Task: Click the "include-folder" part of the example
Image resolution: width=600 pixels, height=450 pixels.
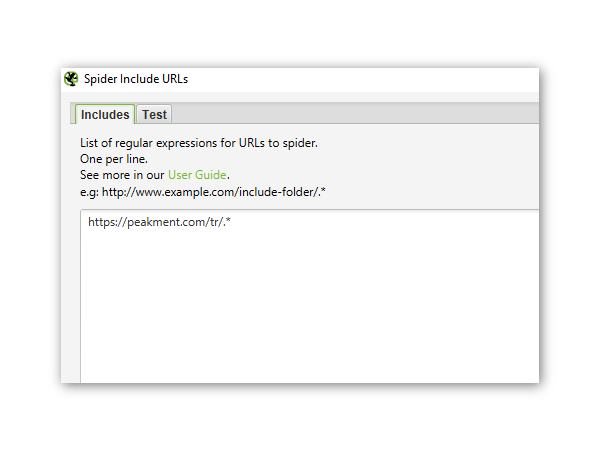Action: (x=274, y=191)
